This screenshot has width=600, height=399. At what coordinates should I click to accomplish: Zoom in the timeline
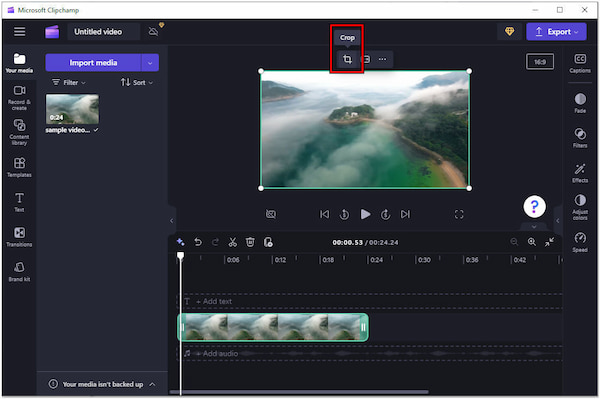click(x=532, y=242)
